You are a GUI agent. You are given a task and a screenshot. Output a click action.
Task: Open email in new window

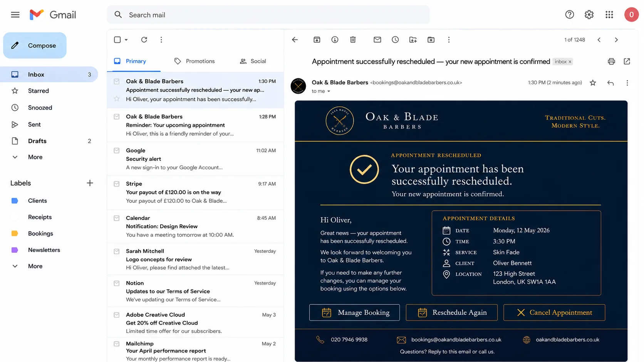(627, 62)
